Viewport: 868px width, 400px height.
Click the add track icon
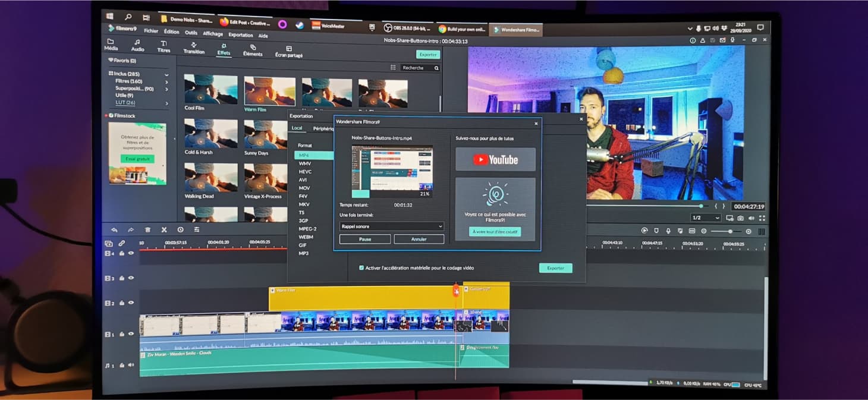coord(109,243)
